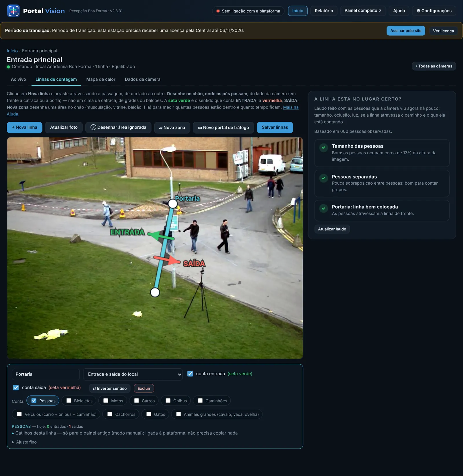This screenshot has height=476, width=463.
Task: Click Nova zona button
Action: click(x=172, y=127)
